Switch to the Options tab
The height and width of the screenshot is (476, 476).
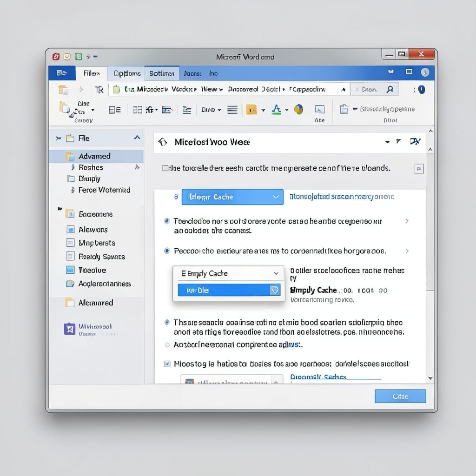point(127,73)
